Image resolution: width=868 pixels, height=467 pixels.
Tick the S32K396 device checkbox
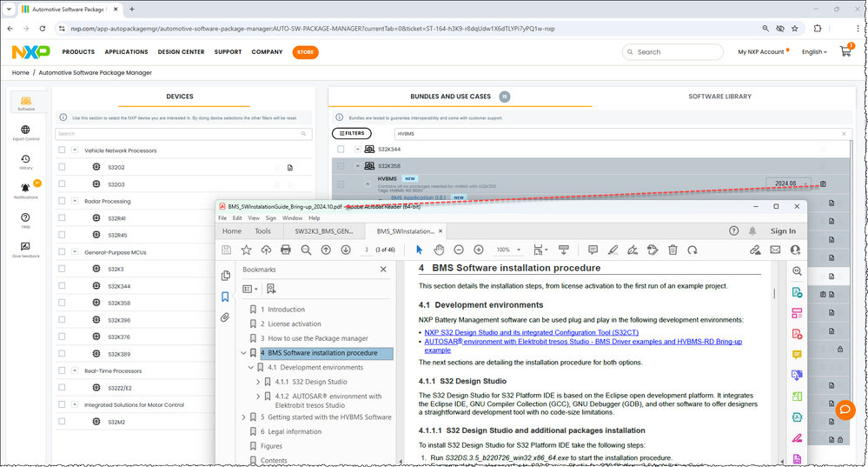point(62,320)
